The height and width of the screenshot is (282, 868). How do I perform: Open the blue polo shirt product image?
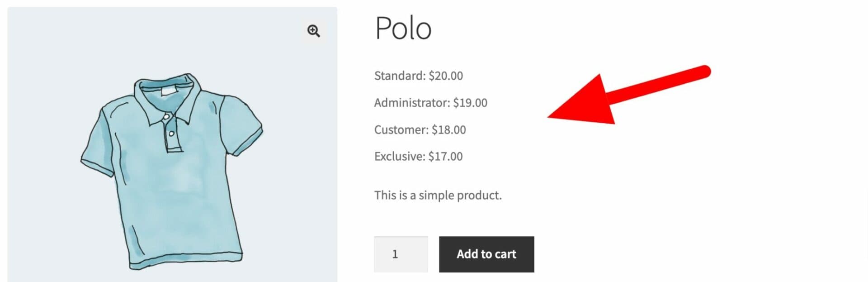(172, 144)
